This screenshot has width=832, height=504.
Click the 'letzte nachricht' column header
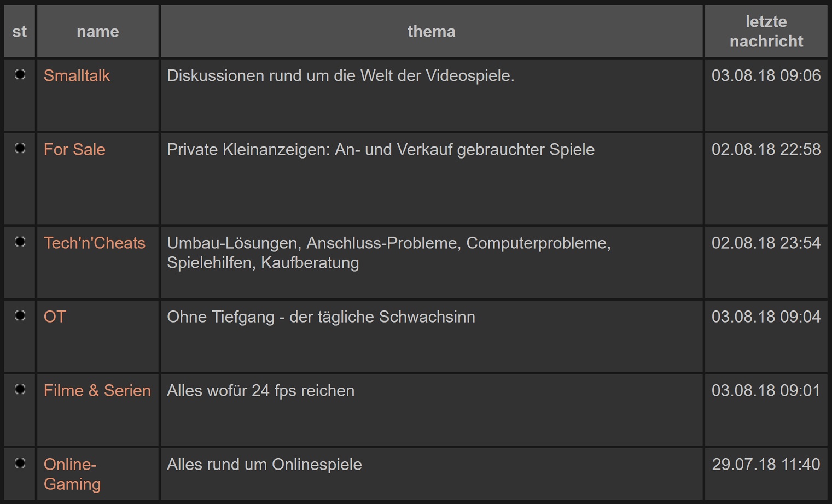[x=766, y=31]
